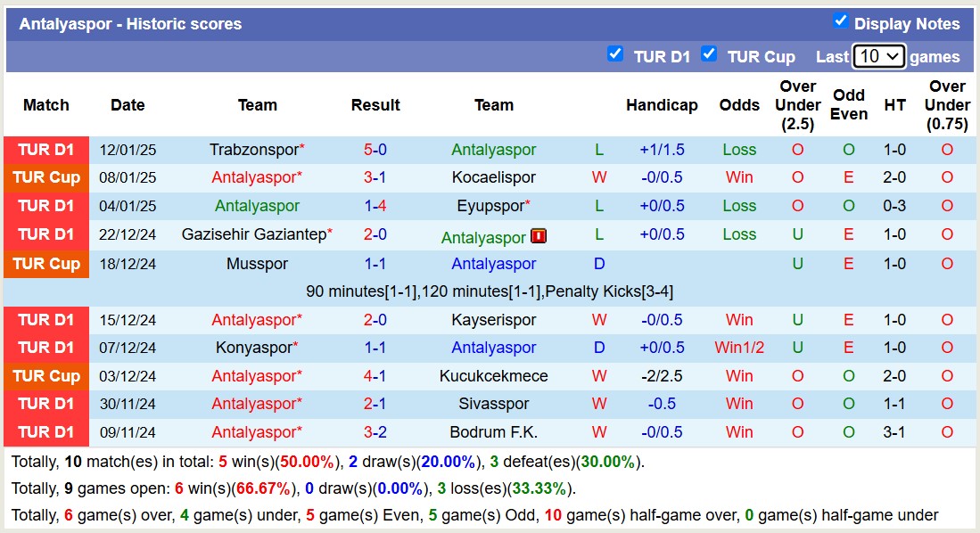Click the TUR D1 badge on Sivasspor match row

click(45, 404)
